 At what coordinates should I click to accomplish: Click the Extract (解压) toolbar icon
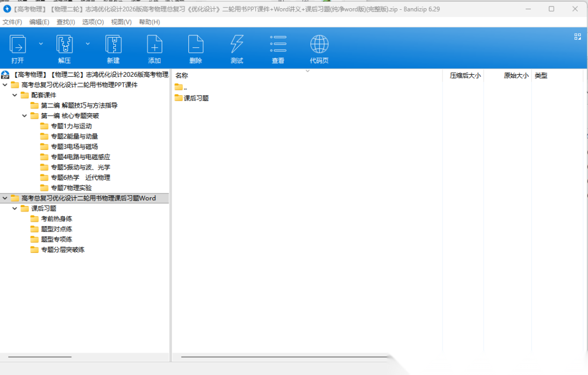(x=65, y=45)
